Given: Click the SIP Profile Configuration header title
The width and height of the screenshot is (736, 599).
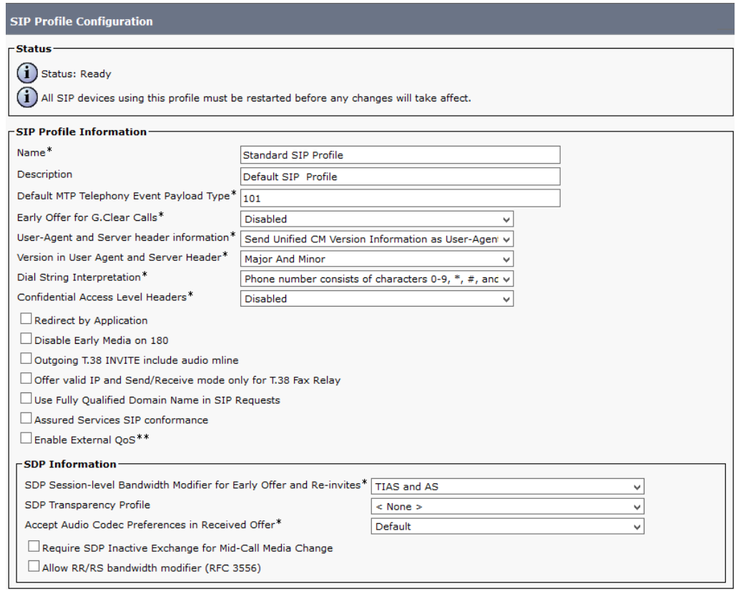Looking at the screenshot, I should 81,22.
